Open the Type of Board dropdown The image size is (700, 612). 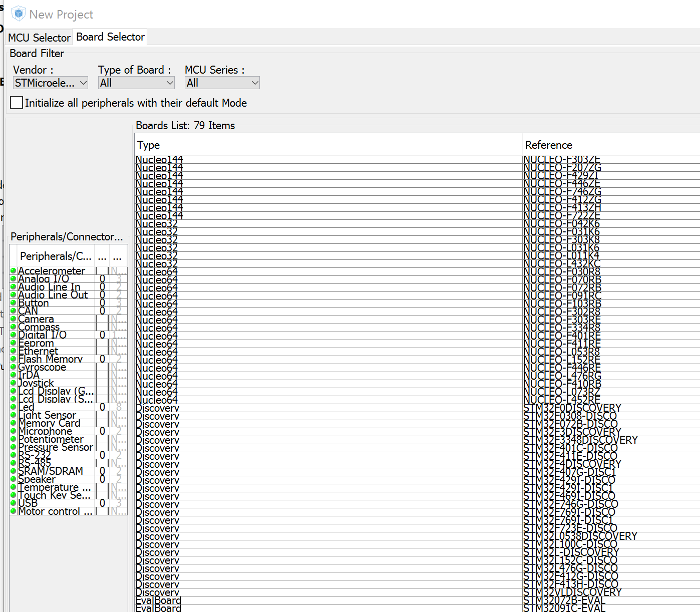coord(136,83)
